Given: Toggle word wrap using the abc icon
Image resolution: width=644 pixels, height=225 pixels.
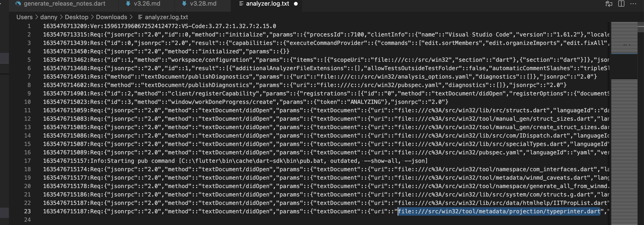Looking at the screenshot, I should pyautogui.click(x=608, y=4).
